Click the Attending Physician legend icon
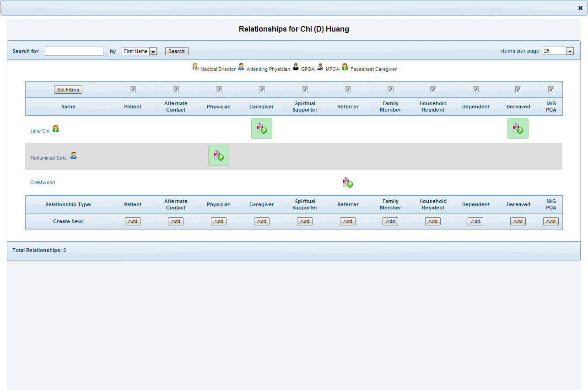The height and width of the screenshot is (390, 588). (241, 67)
